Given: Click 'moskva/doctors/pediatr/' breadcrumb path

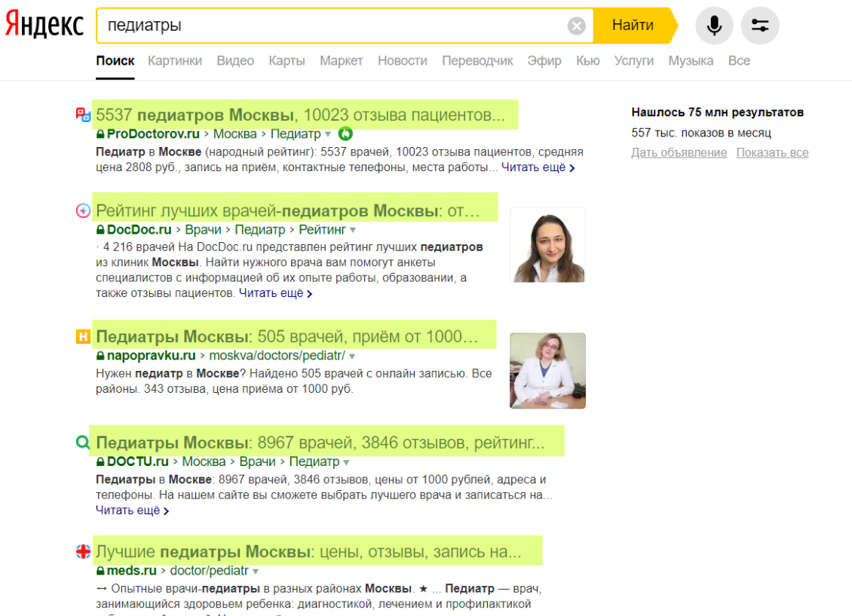Looking at the screenshot, I should (x=277, y=356).
